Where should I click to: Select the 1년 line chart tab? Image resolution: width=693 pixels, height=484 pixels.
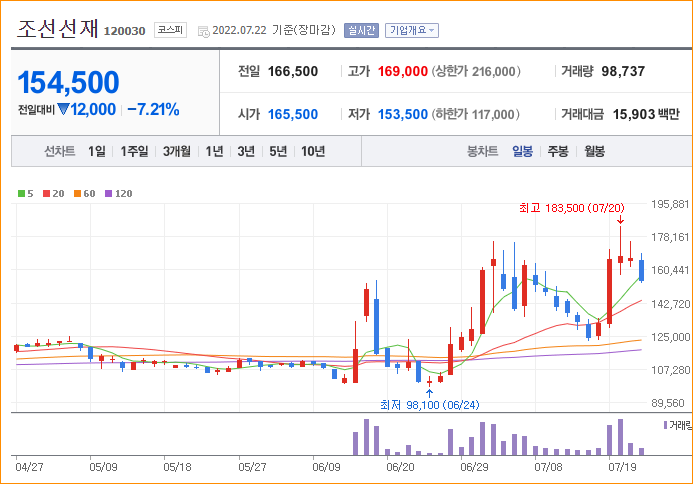tap(214, 151)
